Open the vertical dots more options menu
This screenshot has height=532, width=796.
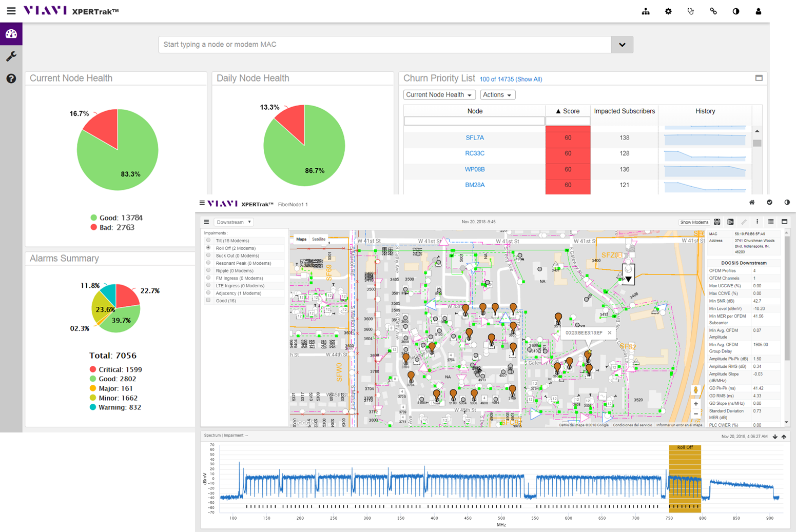(x=757, y=222)
